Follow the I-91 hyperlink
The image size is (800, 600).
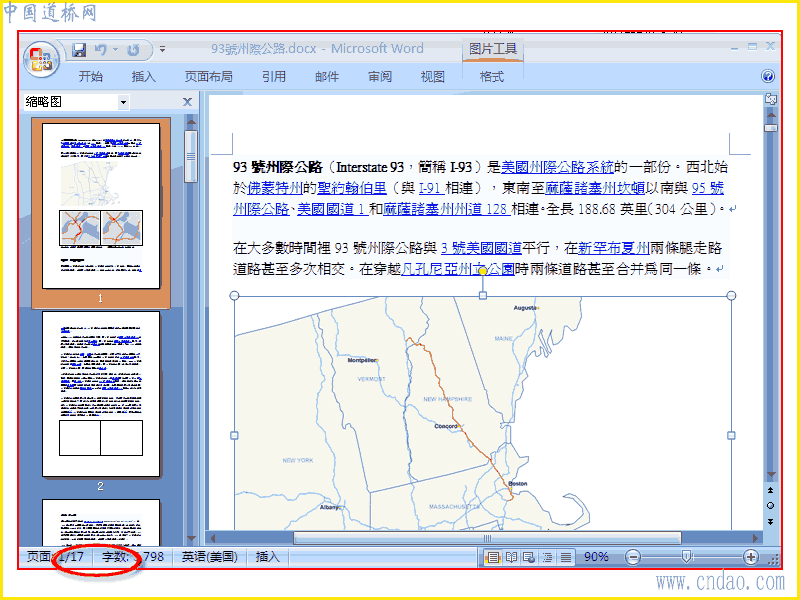click(x=431, y=188)
